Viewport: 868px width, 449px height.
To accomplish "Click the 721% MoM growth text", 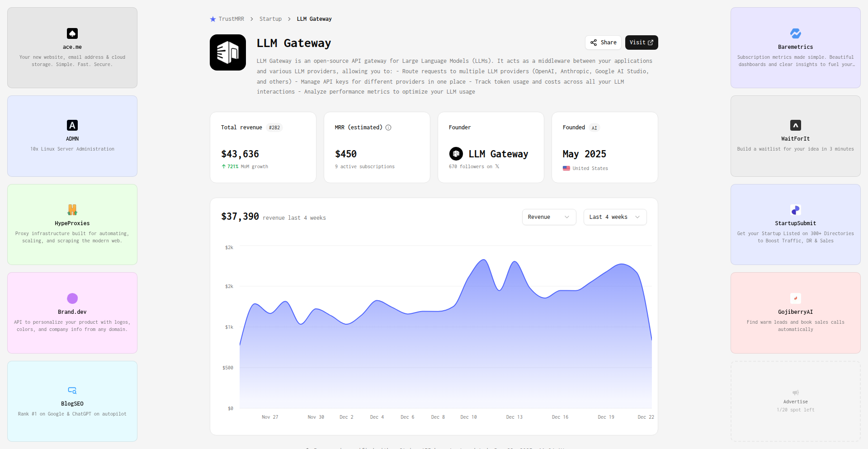I will pos(245,166).
